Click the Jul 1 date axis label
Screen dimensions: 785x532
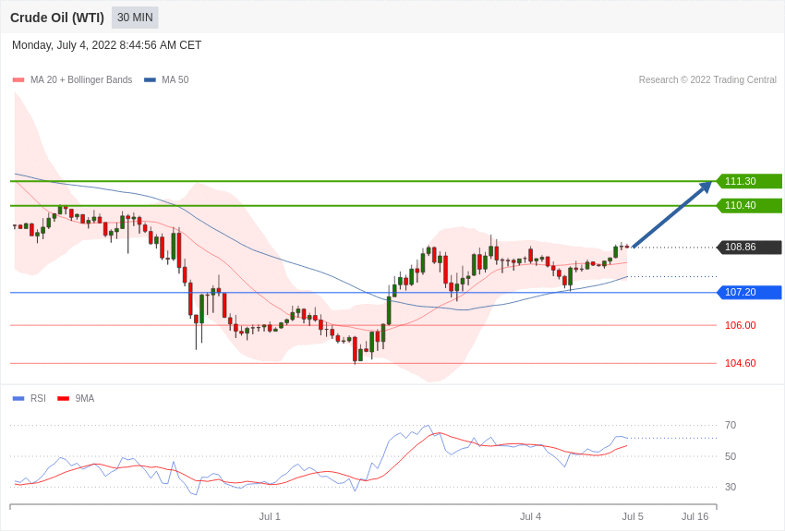[x=270, y=516]
